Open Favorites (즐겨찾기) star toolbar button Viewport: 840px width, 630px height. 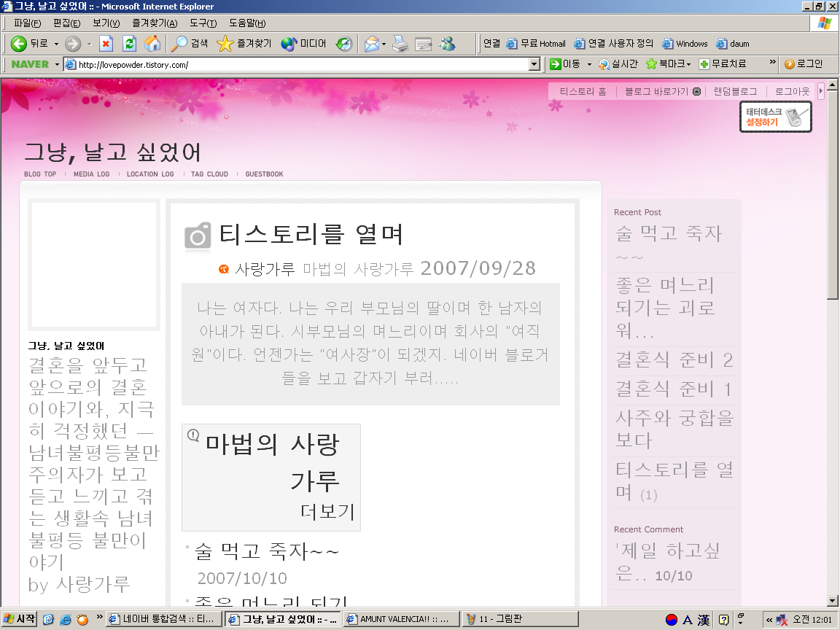pyautogui.click(x=244, y=44)
